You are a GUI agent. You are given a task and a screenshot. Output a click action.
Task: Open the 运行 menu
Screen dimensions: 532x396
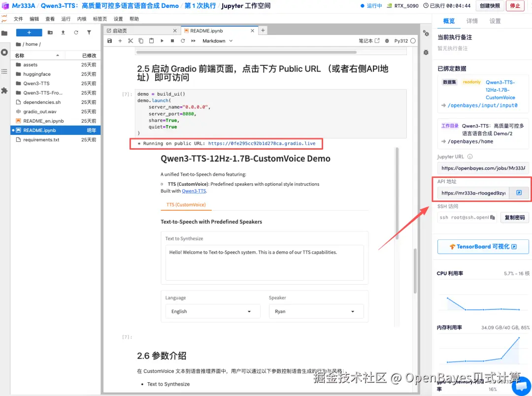[x=66, y=19]
